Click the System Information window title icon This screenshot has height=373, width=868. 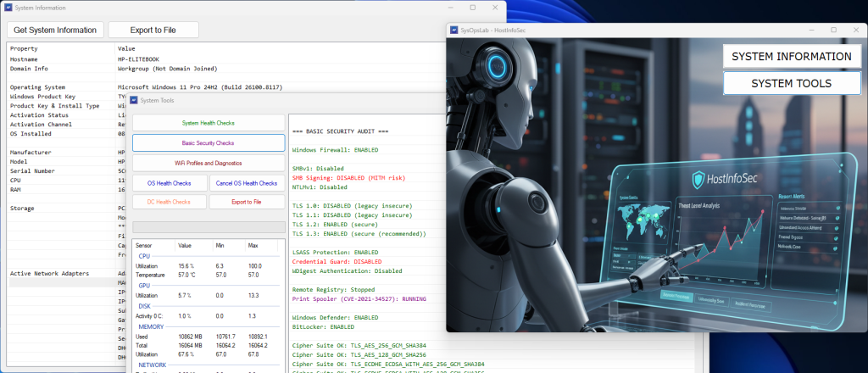pos(7,7)
